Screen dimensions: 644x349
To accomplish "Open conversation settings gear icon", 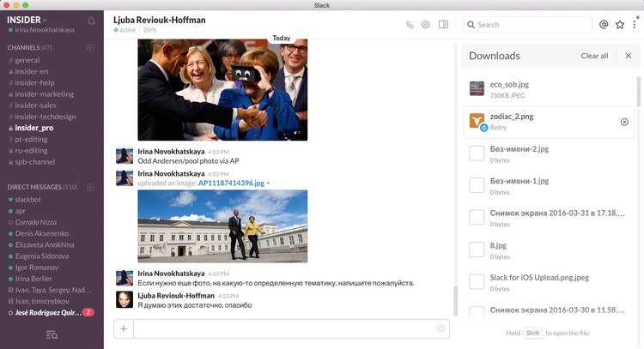I will pyautogui.click(x=426, y=25).
